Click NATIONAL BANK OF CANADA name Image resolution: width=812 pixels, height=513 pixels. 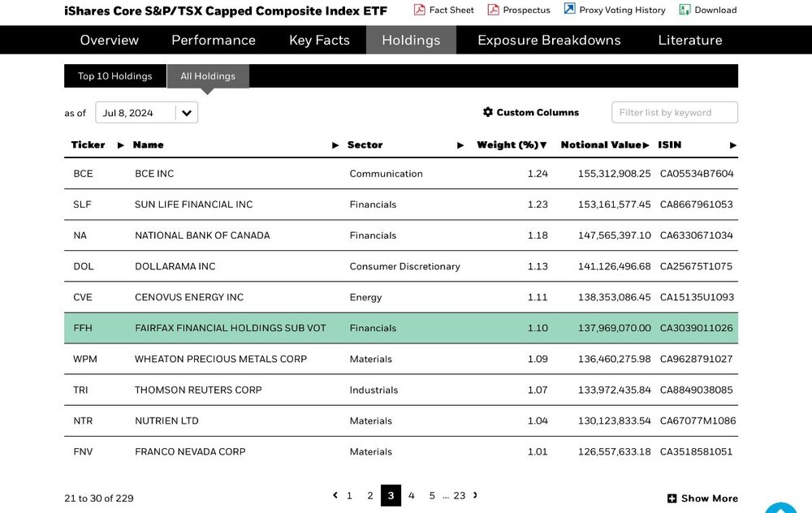pos(202,235)
